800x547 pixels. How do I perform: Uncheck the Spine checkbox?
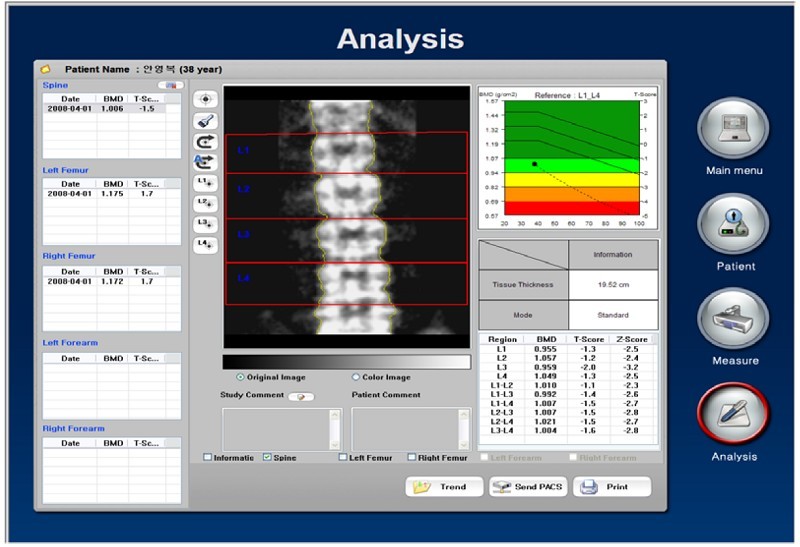coord(267,458)
